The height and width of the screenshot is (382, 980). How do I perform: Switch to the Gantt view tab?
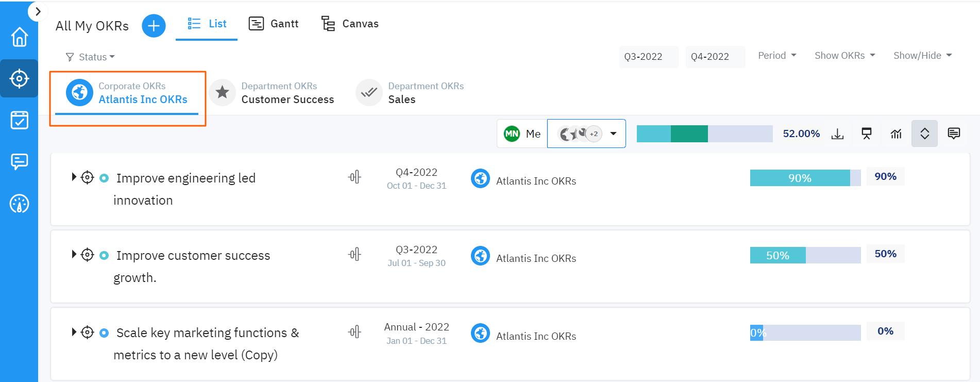tap(274, 24)
